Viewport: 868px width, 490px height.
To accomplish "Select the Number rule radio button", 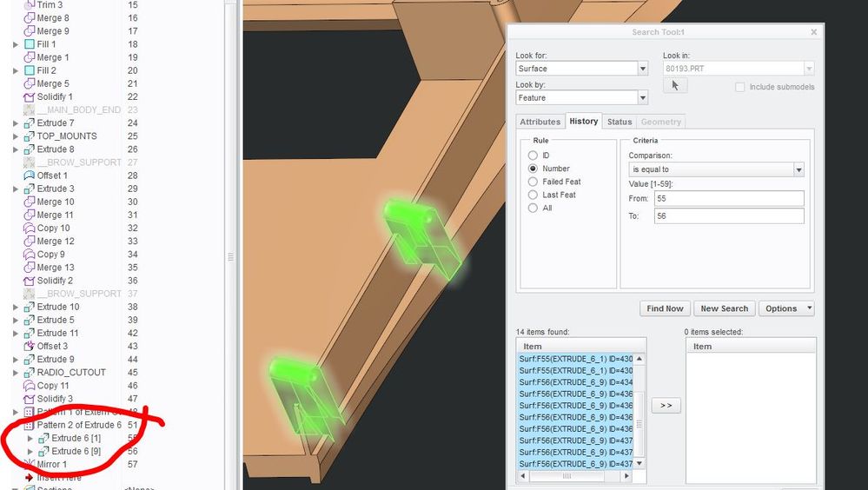I will point(533,169).
